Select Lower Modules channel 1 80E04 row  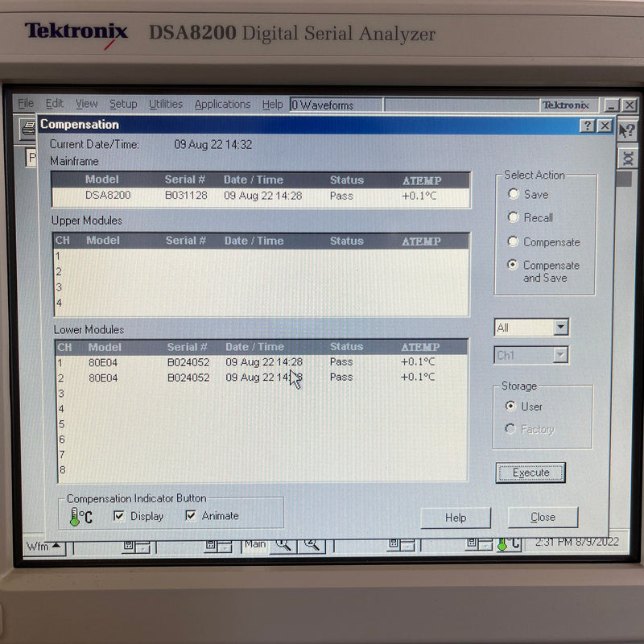pyautogui.click(x=261, y=362)
